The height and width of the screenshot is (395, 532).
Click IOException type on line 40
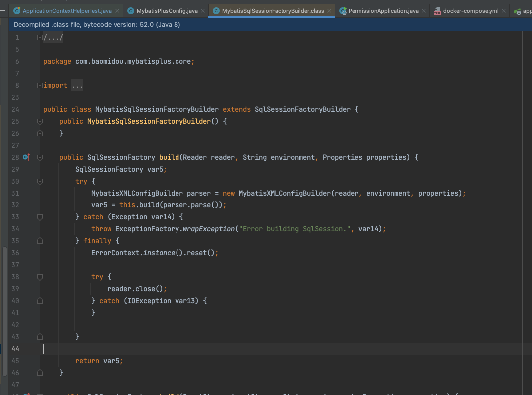pyautogui.click(x=149, y=301)
